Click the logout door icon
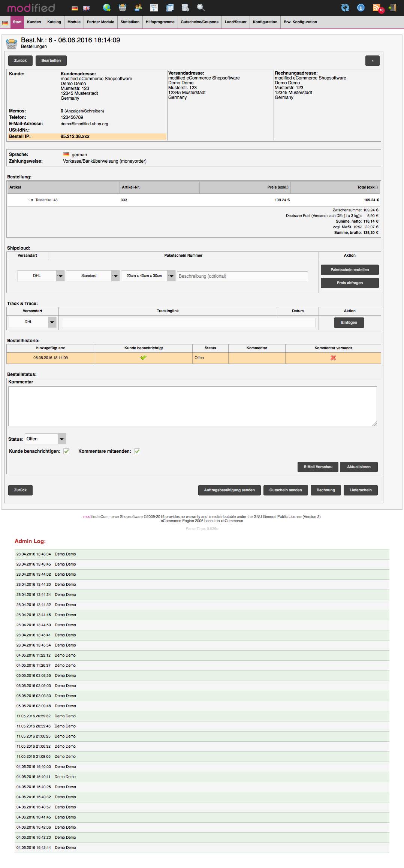This screenshot has width=404, height=868. tap(392, 7)
